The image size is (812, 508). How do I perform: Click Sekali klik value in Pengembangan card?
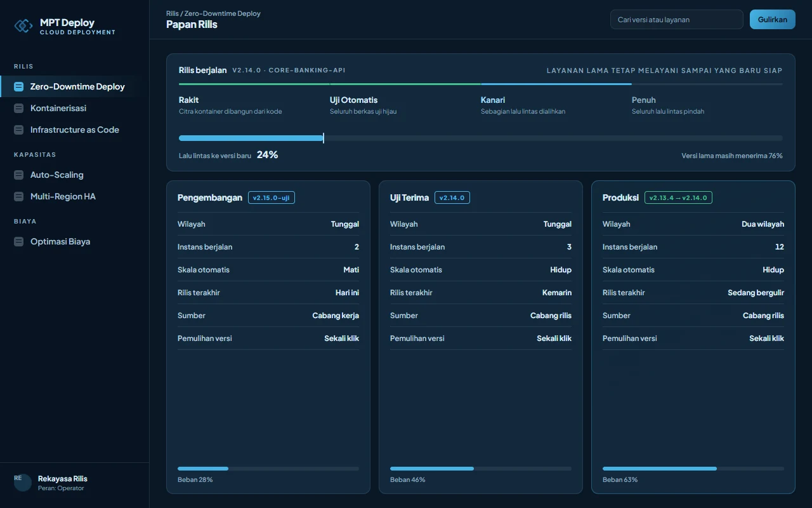click(341, 338)
